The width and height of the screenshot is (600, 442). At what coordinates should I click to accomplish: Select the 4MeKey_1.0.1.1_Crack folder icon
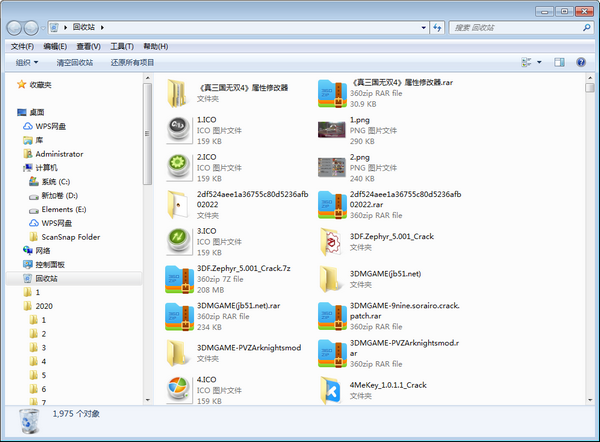[331, 390]
